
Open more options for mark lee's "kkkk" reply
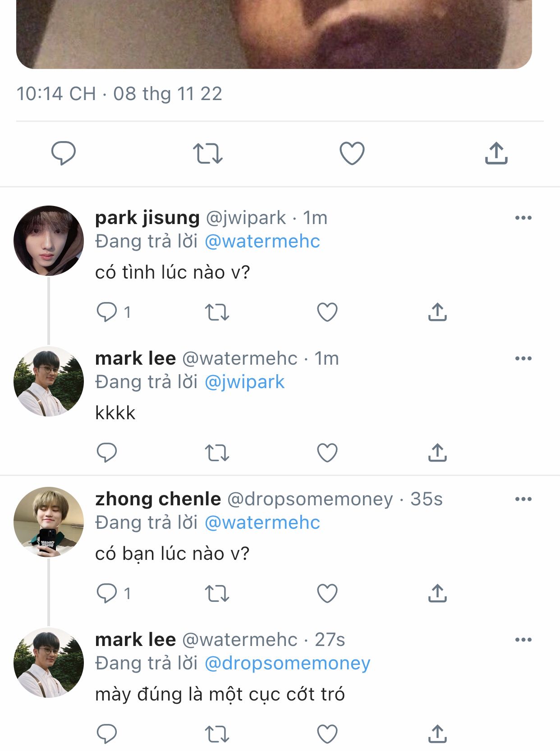[523, 359]
